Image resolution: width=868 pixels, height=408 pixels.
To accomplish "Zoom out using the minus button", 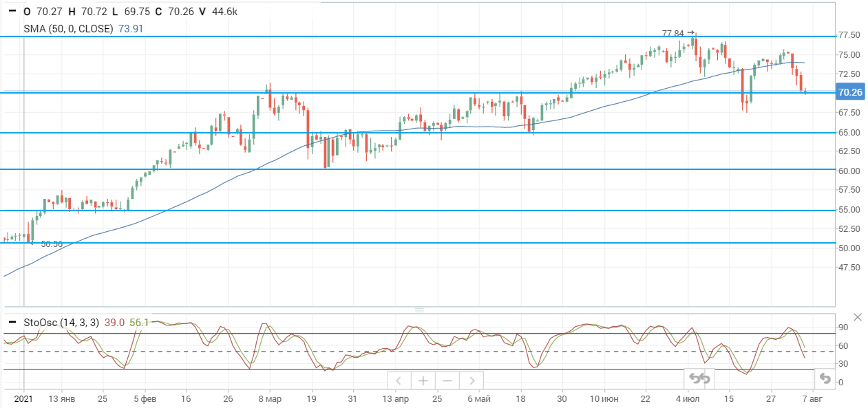I will pos(447,380).
